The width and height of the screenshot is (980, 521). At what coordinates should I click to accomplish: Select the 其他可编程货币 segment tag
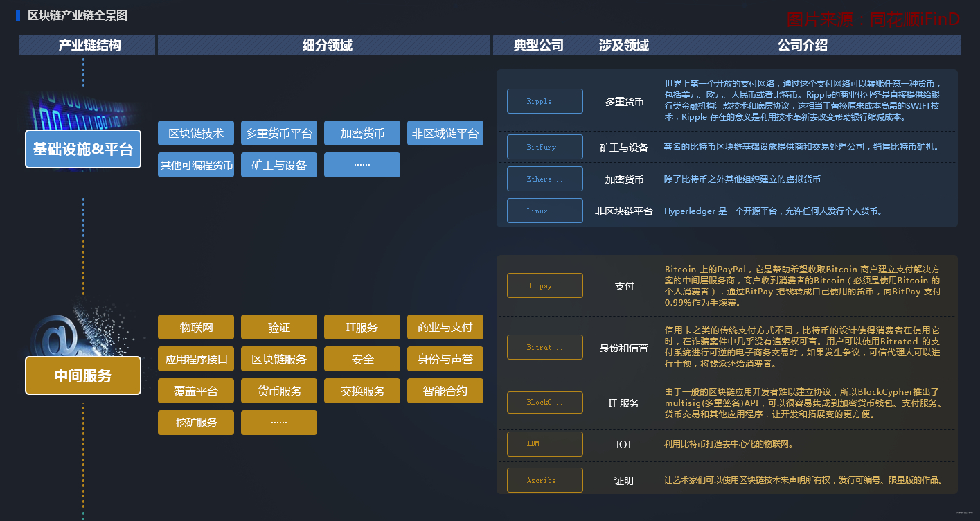pyautogui.click(x=196, y=165)
